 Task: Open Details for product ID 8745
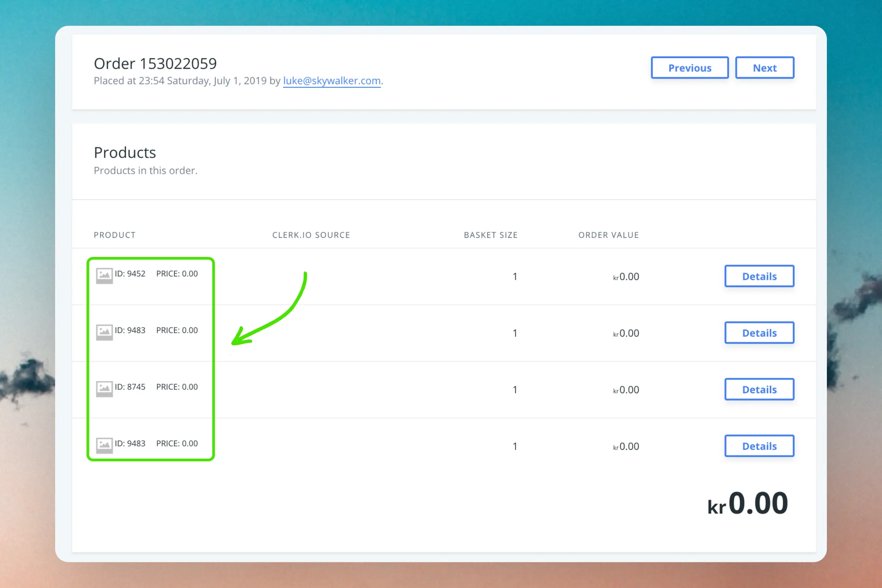[759, 390]
